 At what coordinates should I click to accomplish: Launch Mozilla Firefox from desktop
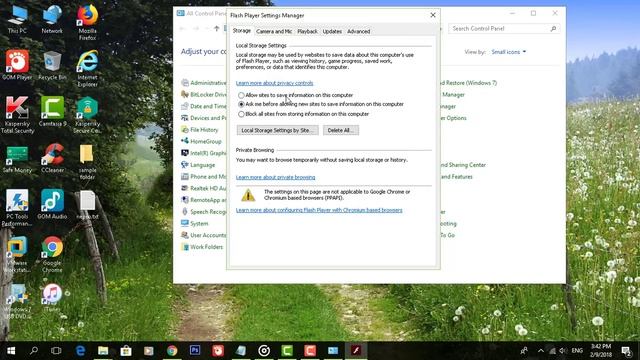tap(87, 22)
